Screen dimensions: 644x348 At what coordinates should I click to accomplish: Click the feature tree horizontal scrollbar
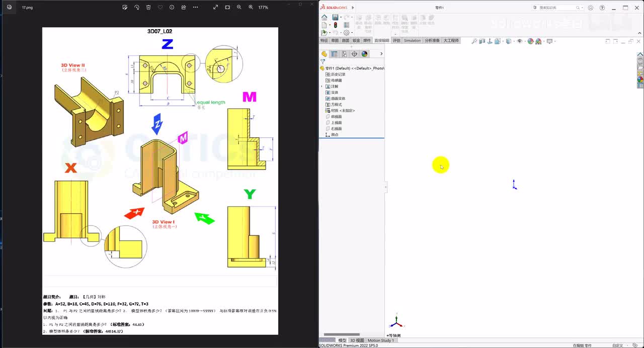point(342,334)
